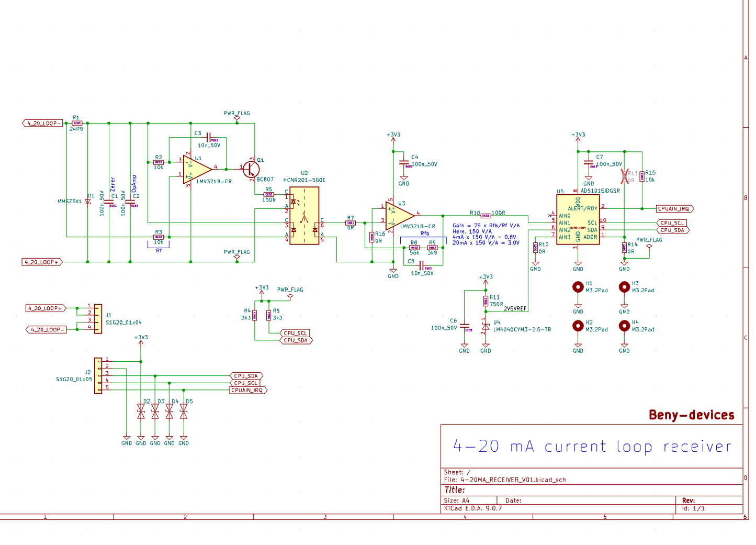Select capacitor C4 near U3 supply
756x545 pixels.
(403, 162)
